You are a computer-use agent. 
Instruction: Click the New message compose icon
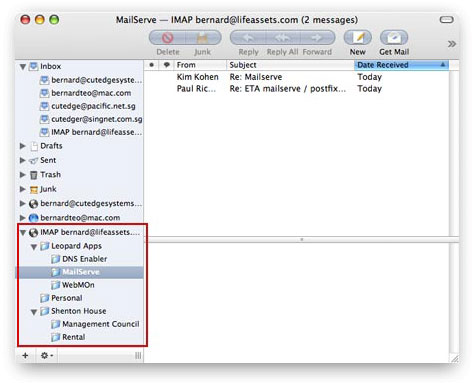click(x=357, y=38)
